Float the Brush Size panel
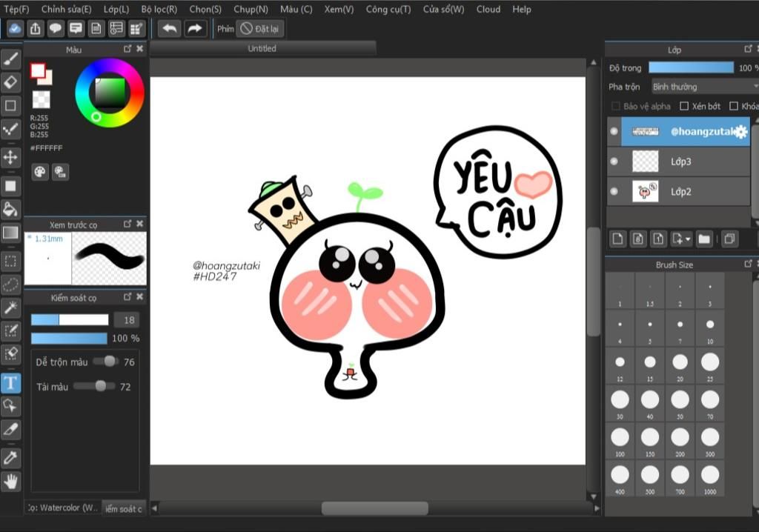This screenshot has height=532, width=759. tap(748, 263)
